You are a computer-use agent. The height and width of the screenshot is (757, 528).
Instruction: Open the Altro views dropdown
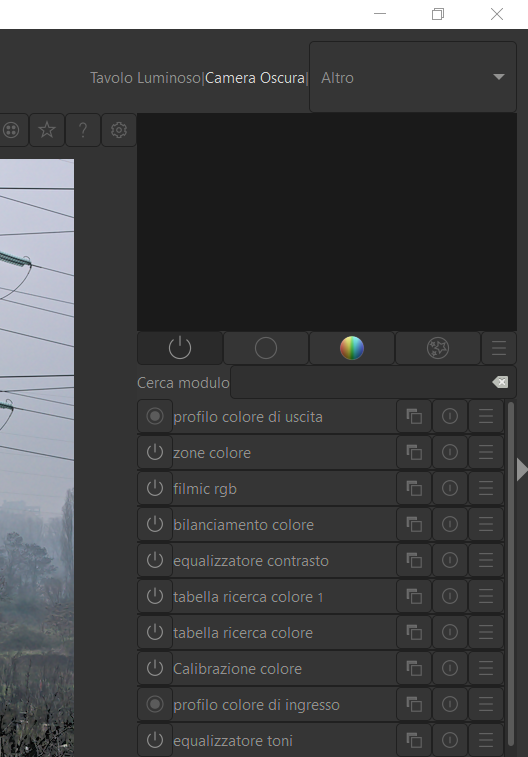(413, 77)
